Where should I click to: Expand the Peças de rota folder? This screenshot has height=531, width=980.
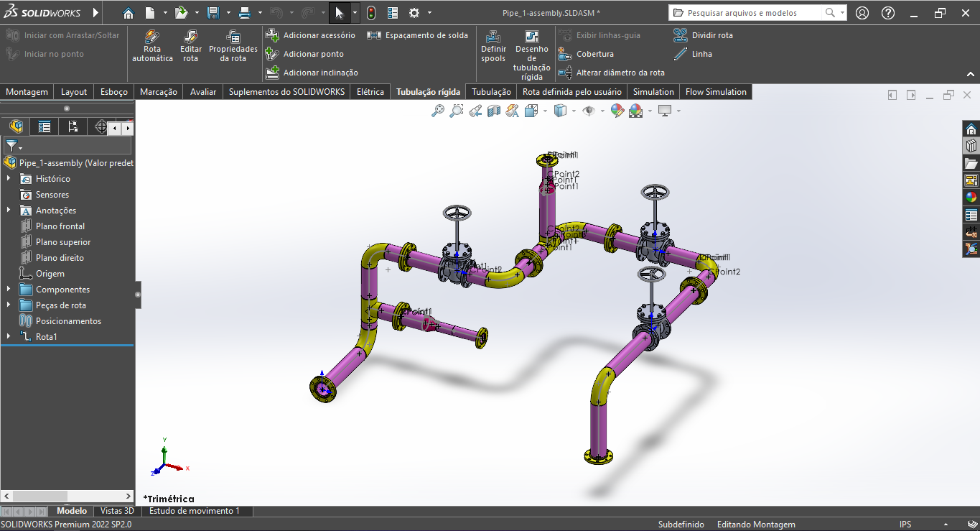click(9, 305)
